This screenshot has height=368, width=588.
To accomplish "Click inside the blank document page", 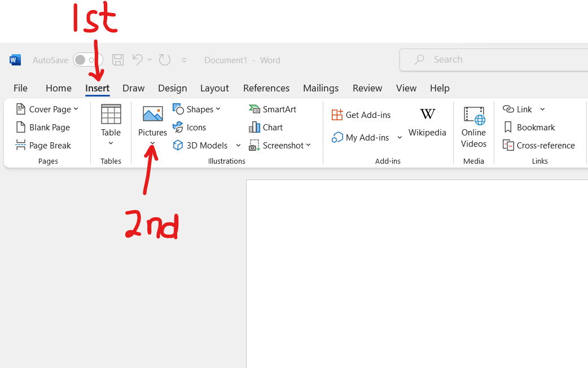I will pyautogui.click(x=418, y=271).
